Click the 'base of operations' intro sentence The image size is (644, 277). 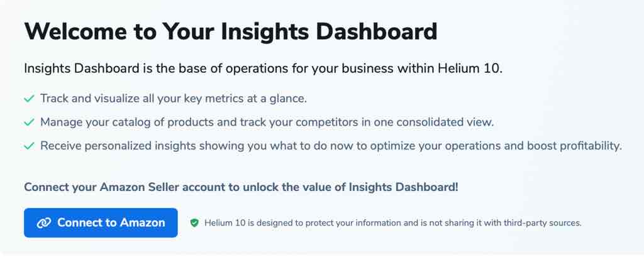(264, 68)
